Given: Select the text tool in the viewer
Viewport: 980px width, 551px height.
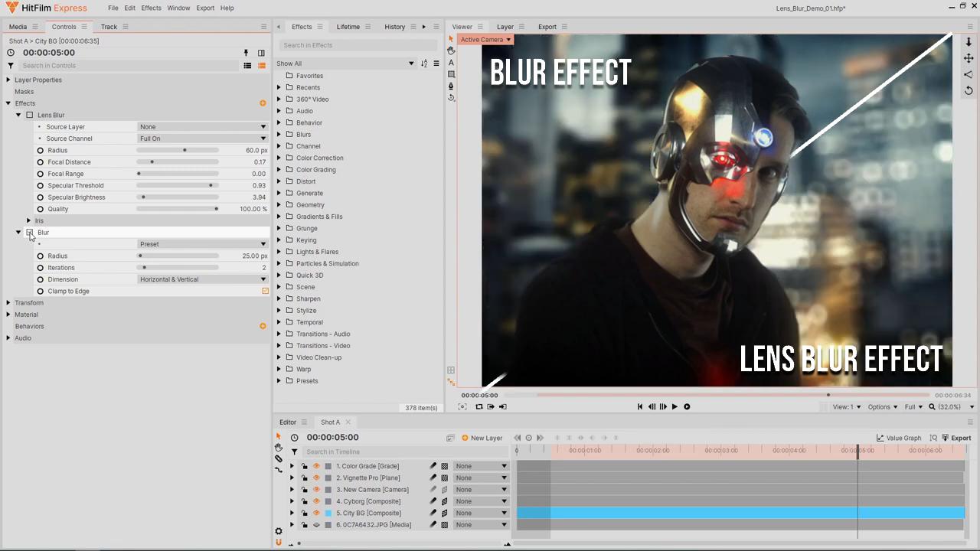Looking at the screenshot, I should [451, 63].
